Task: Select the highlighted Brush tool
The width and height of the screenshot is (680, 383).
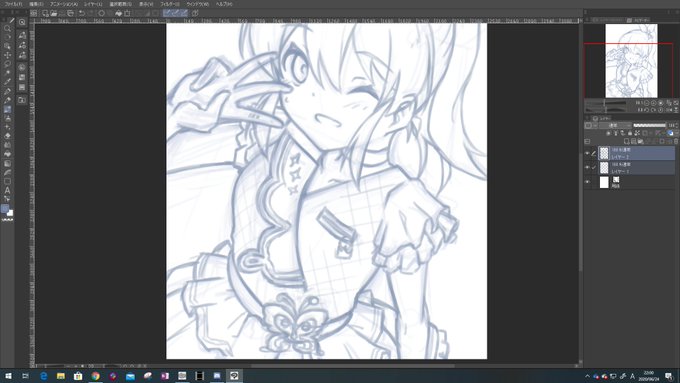Action: 7,109
